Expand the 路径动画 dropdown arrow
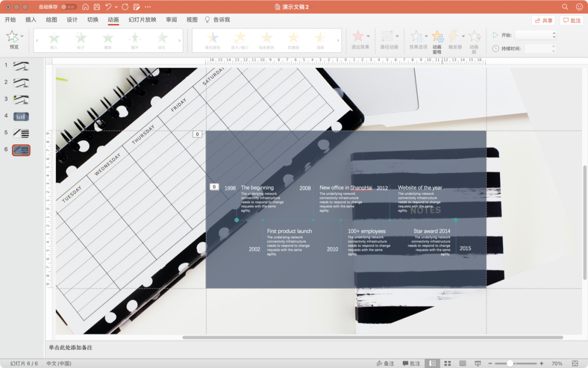The height and width of the screenshot is (368, 588). point(397,36)
